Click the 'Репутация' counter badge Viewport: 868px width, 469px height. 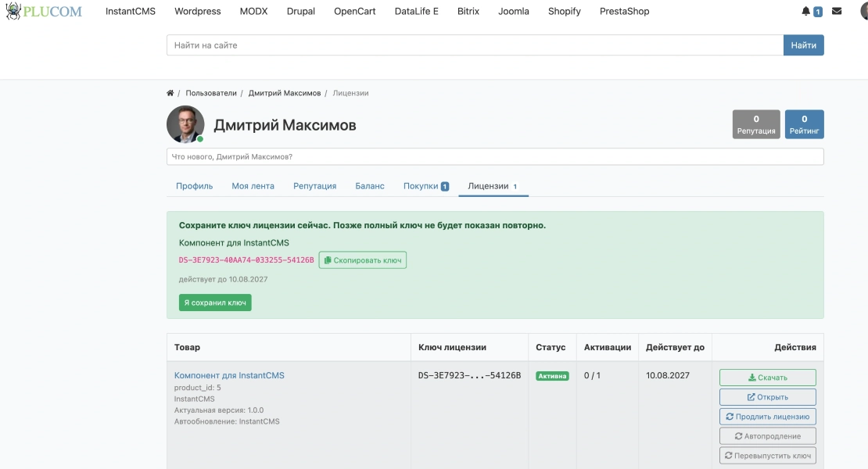pos(756,124)
